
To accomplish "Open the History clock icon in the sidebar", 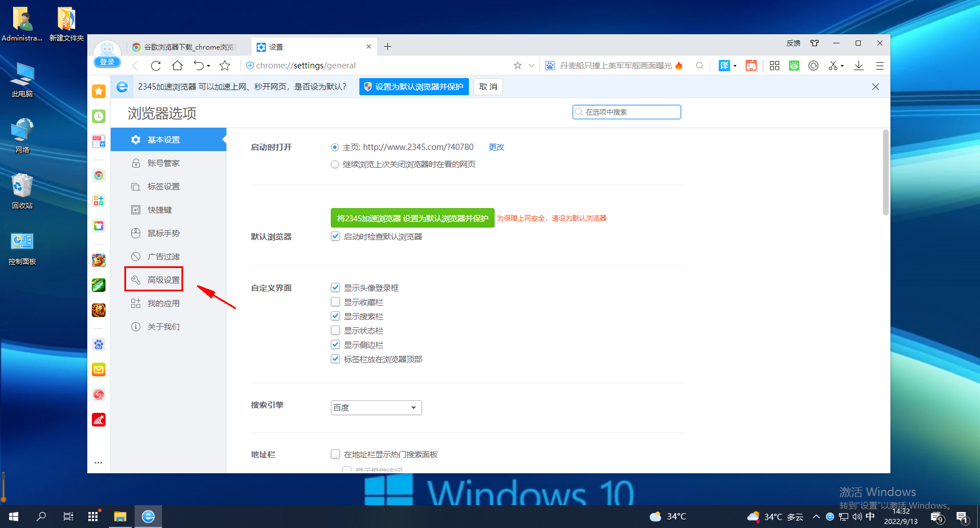I will tap(99, 116).
